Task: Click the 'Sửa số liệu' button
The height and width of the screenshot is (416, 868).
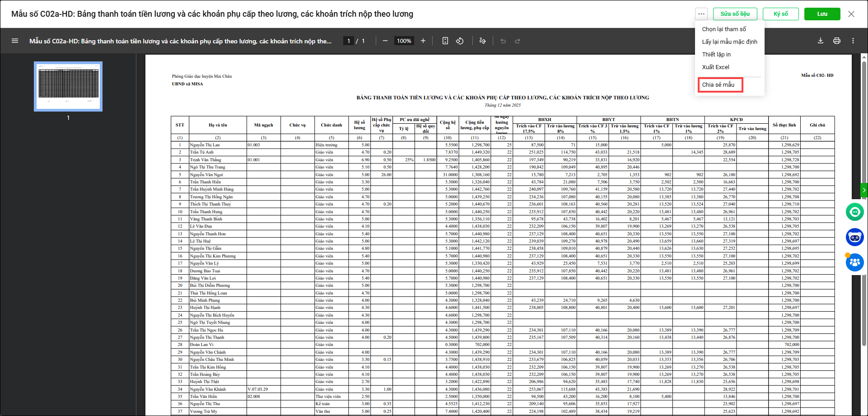Action: 735,14
